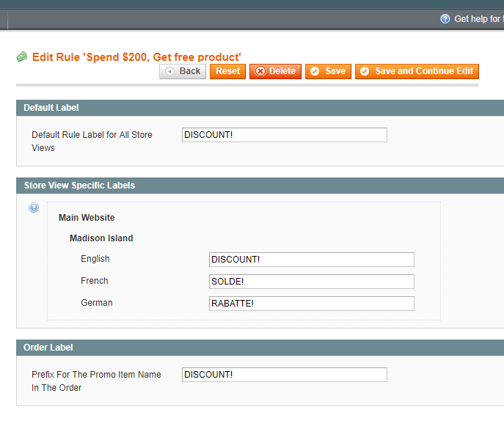Click the Store View Specific Labels header

coord(79,186)
